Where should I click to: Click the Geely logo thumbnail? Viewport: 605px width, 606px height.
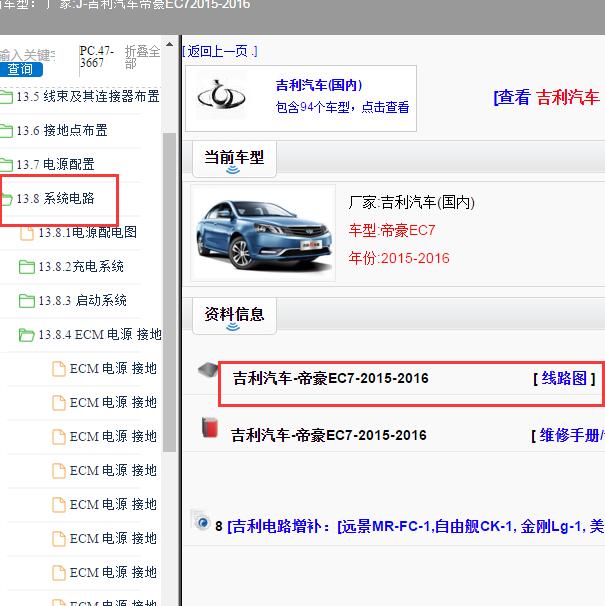click(x=221, y=95)
